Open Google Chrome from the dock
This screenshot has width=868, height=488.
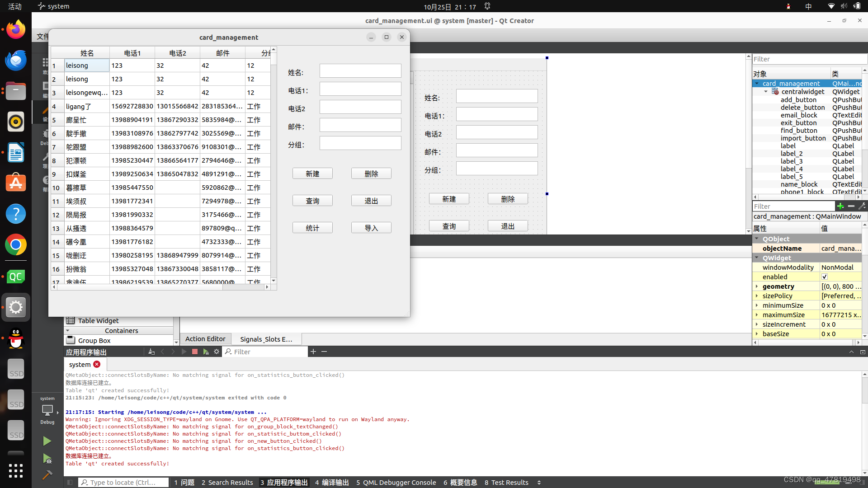[x=16, y=245]
